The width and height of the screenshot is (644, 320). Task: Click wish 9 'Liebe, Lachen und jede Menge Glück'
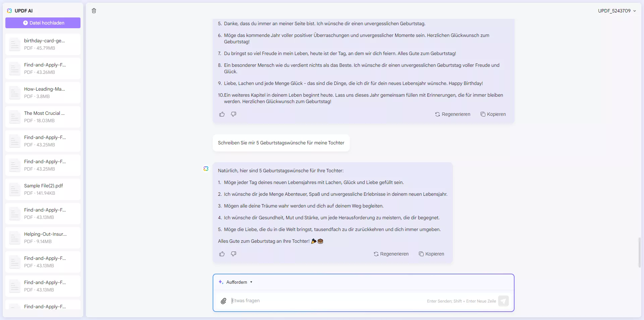(x=353, y=83)
